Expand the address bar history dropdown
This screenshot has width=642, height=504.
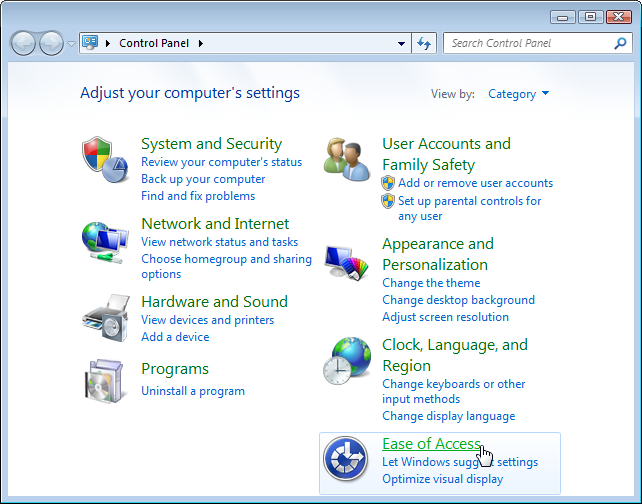coord(401,43)
